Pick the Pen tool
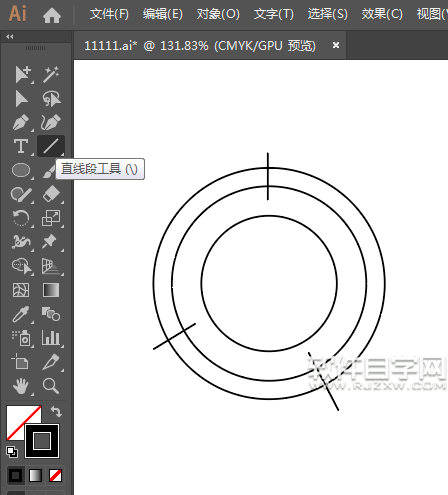The width and height of the screenshot is (448, 495). click(x=21, y=122)
